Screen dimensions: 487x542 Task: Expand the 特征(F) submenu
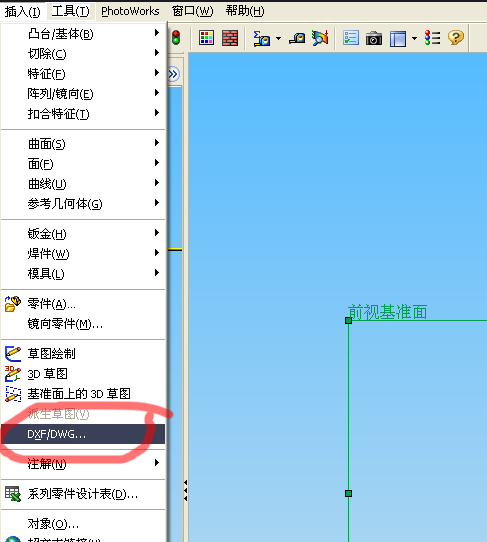(x=83, y=74)
